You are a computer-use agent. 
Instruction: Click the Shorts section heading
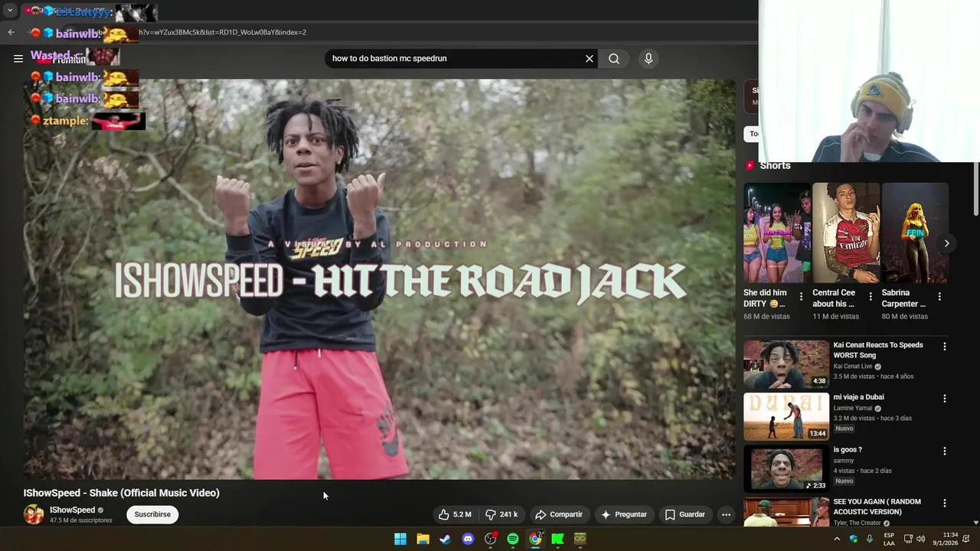(775, 166)
